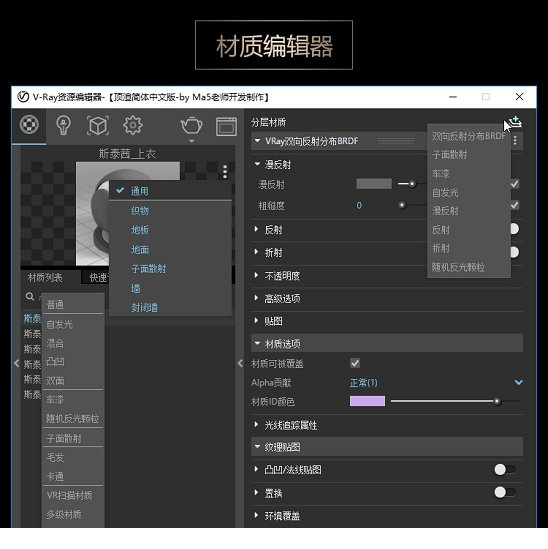Open the three-dot menu on material preview
The image size is (548, 549).
(x=225, y=172)
